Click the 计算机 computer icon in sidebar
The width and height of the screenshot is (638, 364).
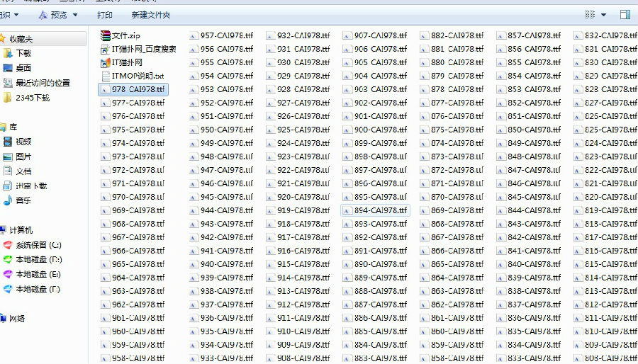pos(4,230)
